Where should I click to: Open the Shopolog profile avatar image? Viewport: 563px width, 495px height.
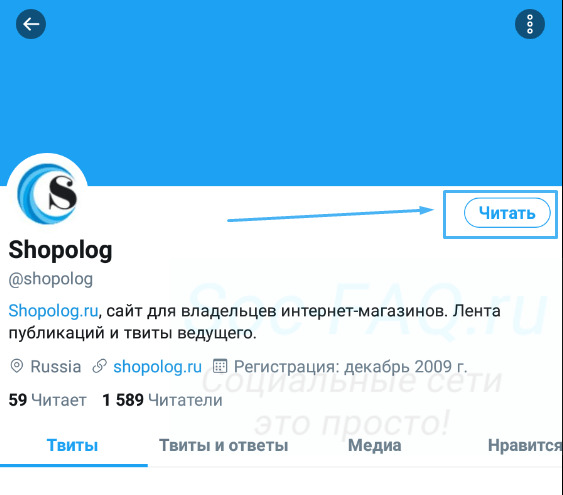point(47,194)
